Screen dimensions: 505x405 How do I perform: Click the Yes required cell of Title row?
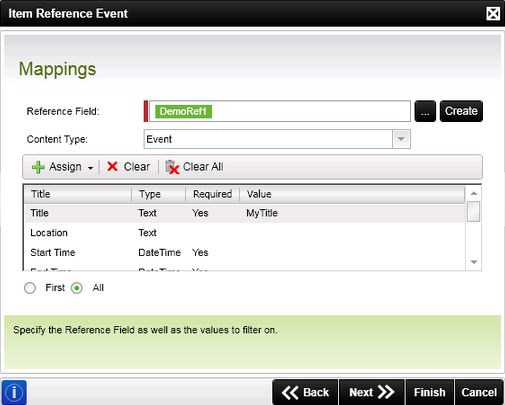click(200, 213)
